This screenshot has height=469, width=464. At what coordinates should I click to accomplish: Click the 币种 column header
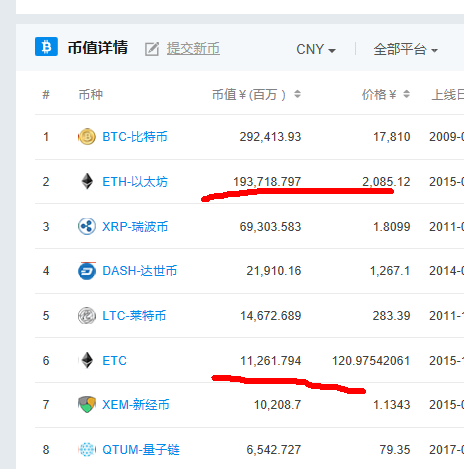point(91,95)
